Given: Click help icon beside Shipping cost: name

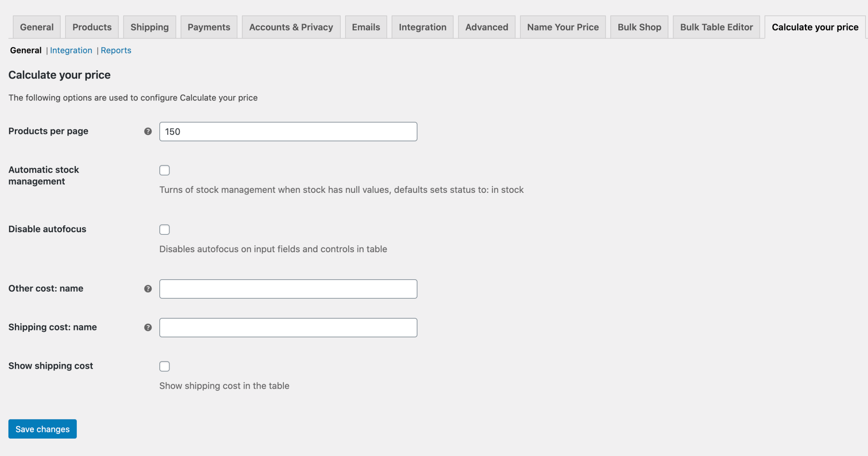Looking at the screenshot, I should tap(148, 327).
